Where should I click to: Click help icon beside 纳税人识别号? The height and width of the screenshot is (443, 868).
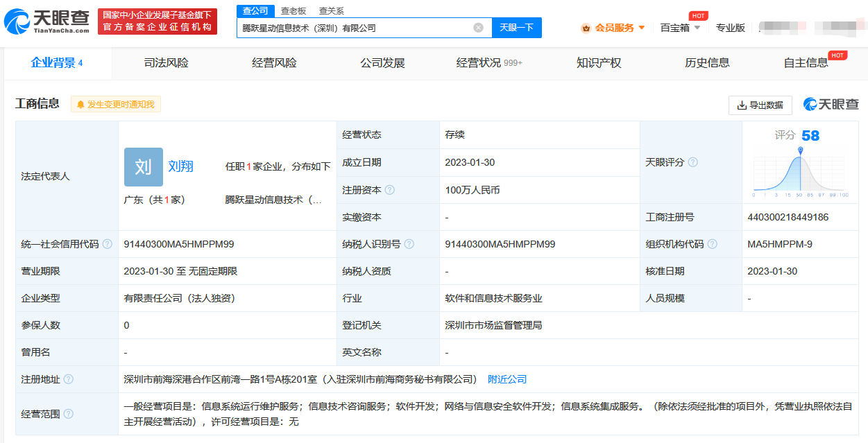[409, 244]
